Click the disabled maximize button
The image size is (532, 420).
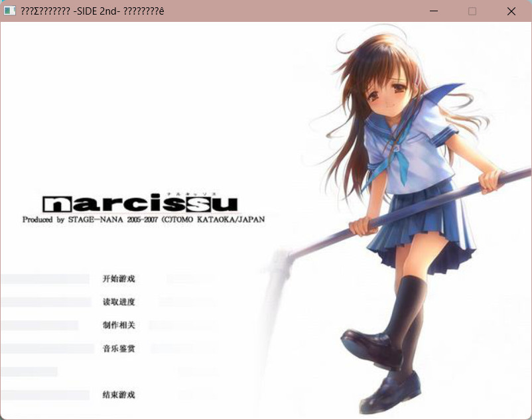click(472, 11)
